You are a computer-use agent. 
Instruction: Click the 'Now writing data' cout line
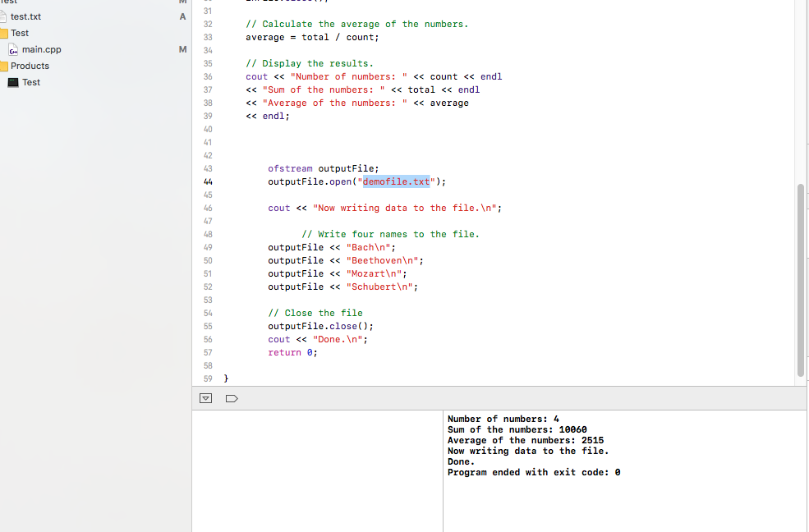pyautogui.click(x=384, y=208)
